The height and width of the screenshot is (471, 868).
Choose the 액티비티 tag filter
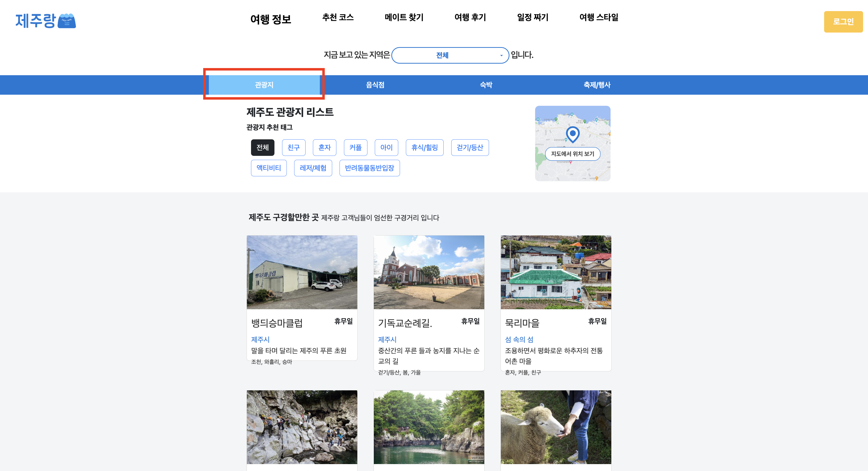pyautogui.click(x=269, y=168)
